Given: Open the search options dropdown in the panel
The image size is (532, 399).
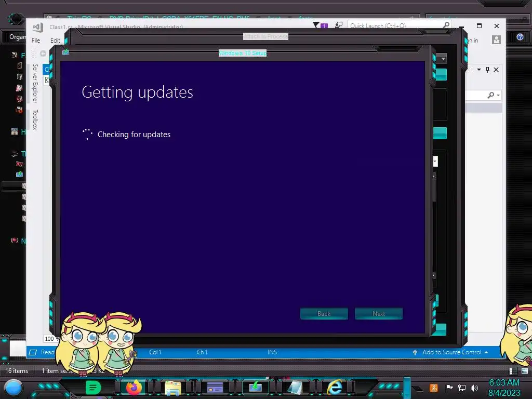Looking at the screenshot, I should (498, 96).
